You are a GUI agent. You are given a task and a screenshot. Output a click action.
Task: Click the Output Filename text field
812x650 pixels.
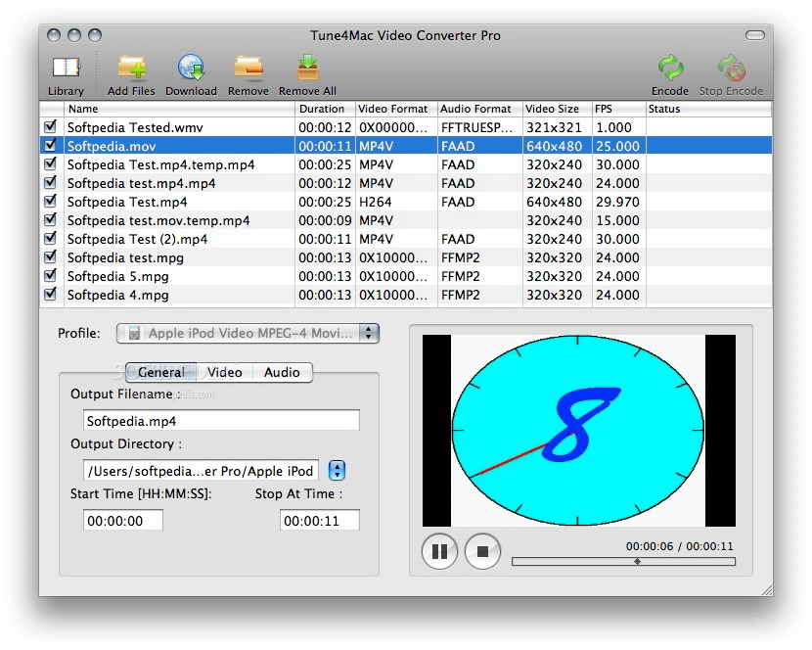pyautogui.click(x=221, y=421)
